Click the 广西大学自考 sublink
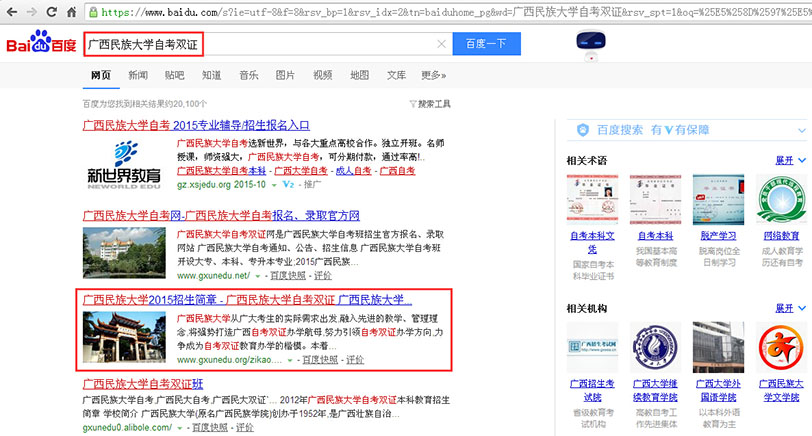 301,171
